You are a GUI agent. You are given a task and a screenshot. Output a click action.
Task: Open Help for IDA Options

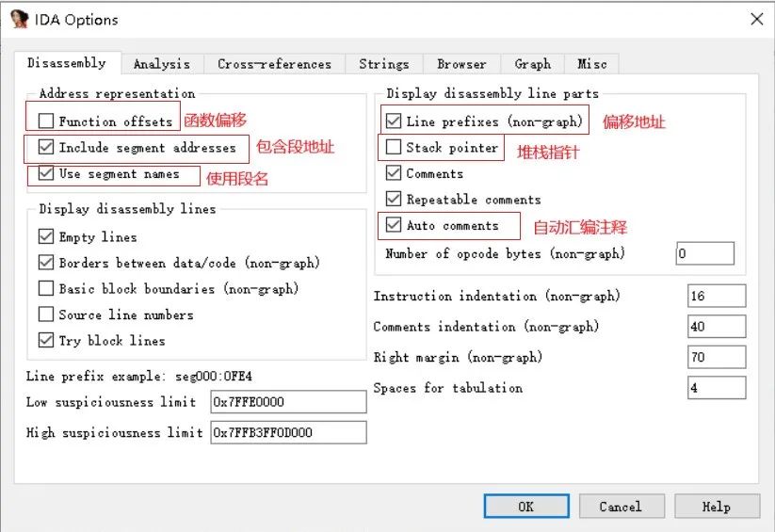click(x=718, y=507)
